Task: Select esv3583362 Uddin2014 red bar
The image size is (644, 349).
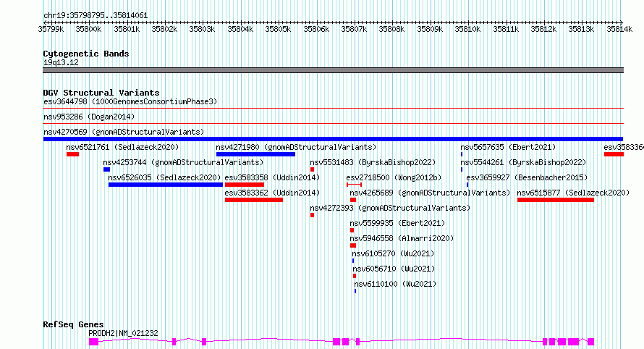Action: click(x=254, y=200)
